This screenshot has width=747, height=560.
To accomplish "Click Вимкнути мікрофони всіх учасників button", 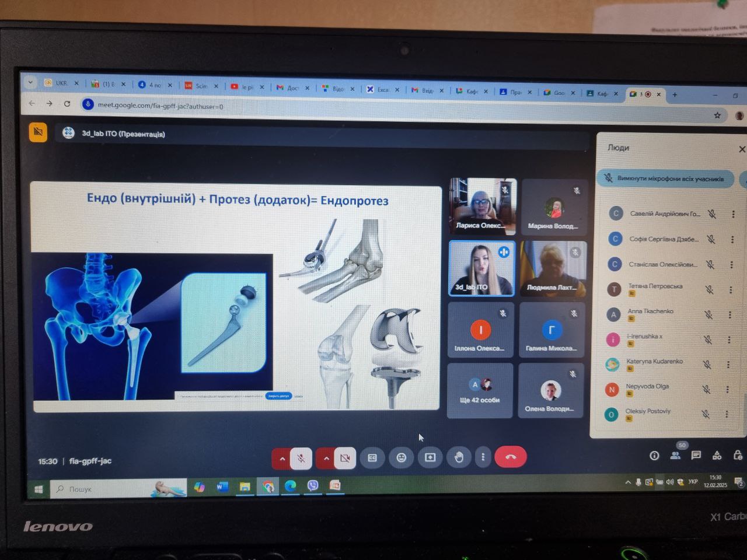I will [x=665, y=178].
